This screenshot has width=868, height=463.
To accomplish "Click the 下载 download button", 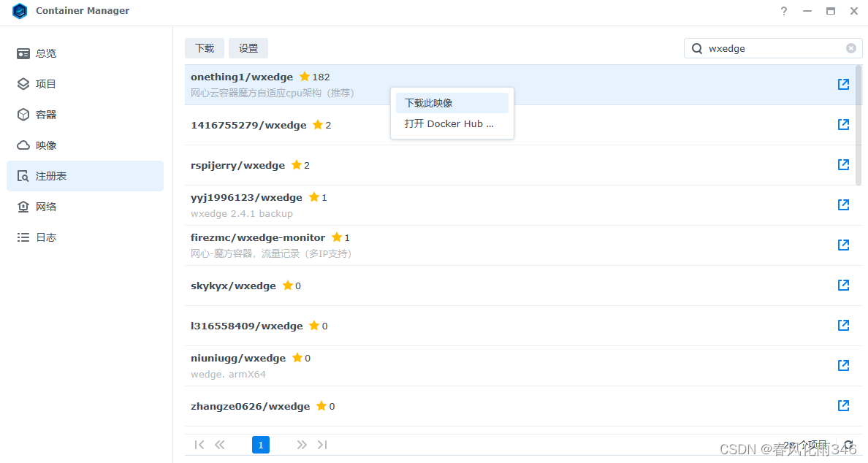I will (x=205, y=48).
